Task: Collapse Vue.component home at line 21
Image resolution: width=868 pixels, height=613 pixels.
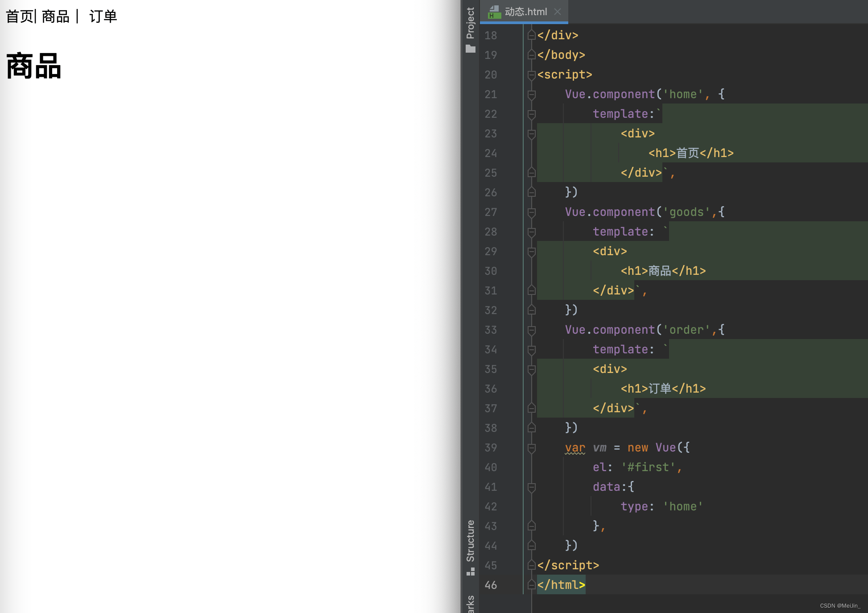Action: point(531,95)
